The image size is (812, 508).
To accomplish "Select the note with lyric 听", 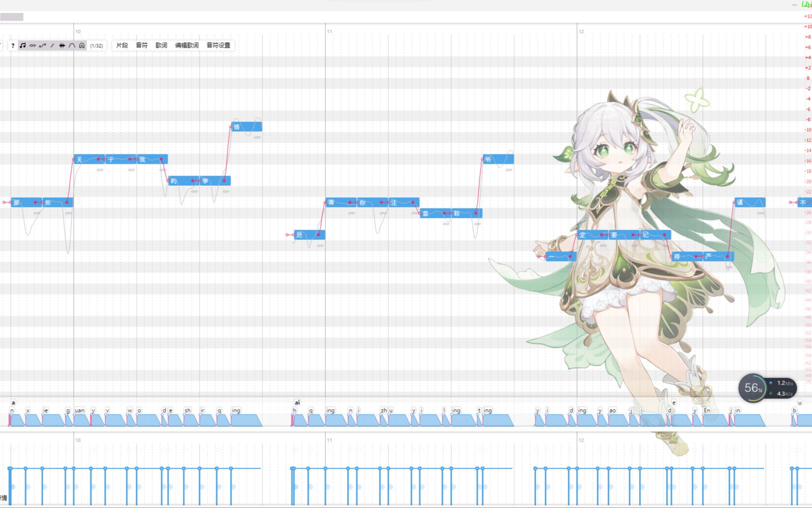I will tap(498, 159).
